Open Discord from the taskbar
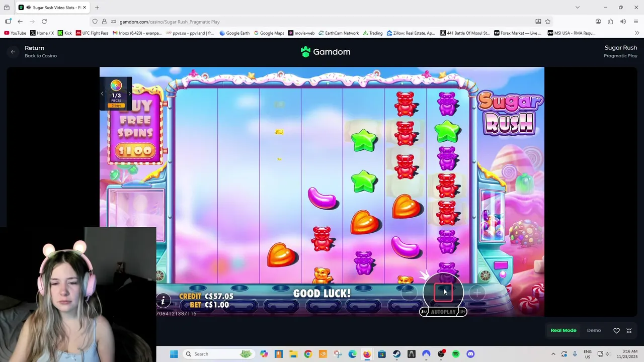644x362 pixels. tap(470, 354)
